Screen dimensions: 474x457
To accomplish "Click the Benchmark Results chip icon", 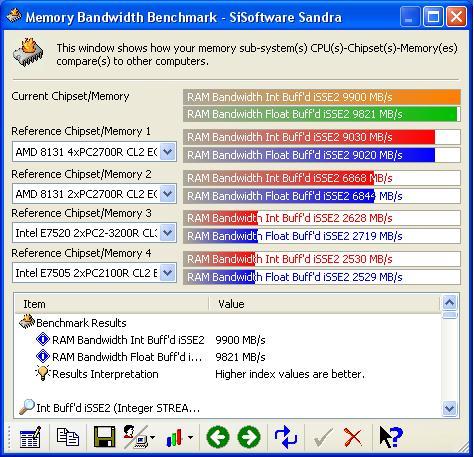I will pyautogui.click(x=27, y=322).
